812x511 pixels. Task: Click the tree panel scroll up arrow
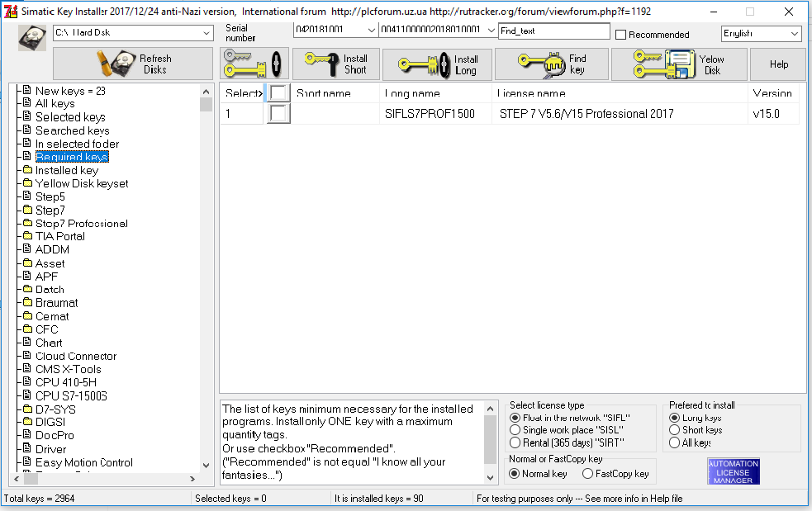207,91
